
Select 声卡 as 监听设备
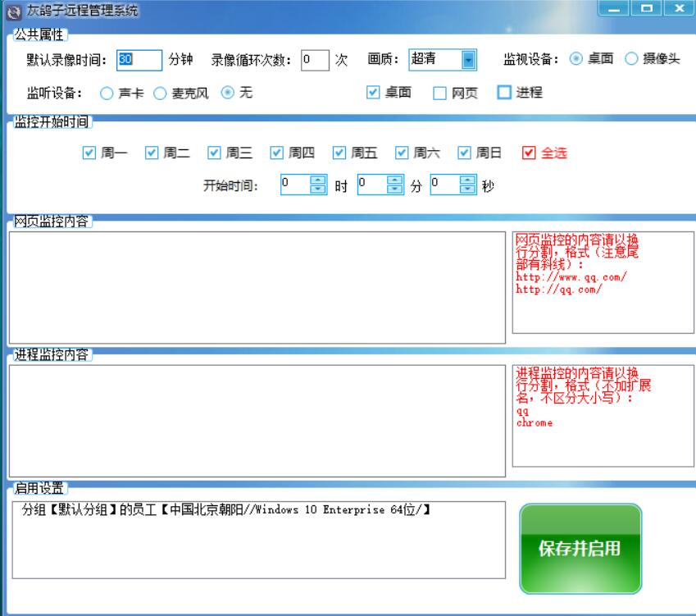click(107, 94)
